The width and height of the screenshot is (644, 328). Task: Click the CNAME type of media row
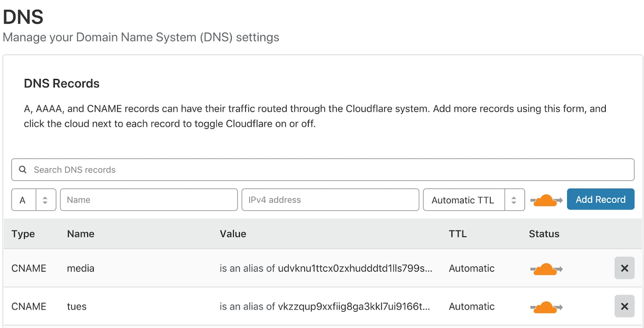tap(29, 268)
